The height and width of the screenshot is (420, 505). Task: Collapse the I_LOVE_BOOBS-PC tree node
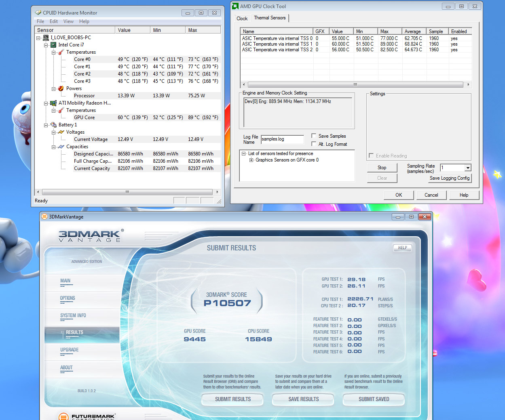(38, 38)
